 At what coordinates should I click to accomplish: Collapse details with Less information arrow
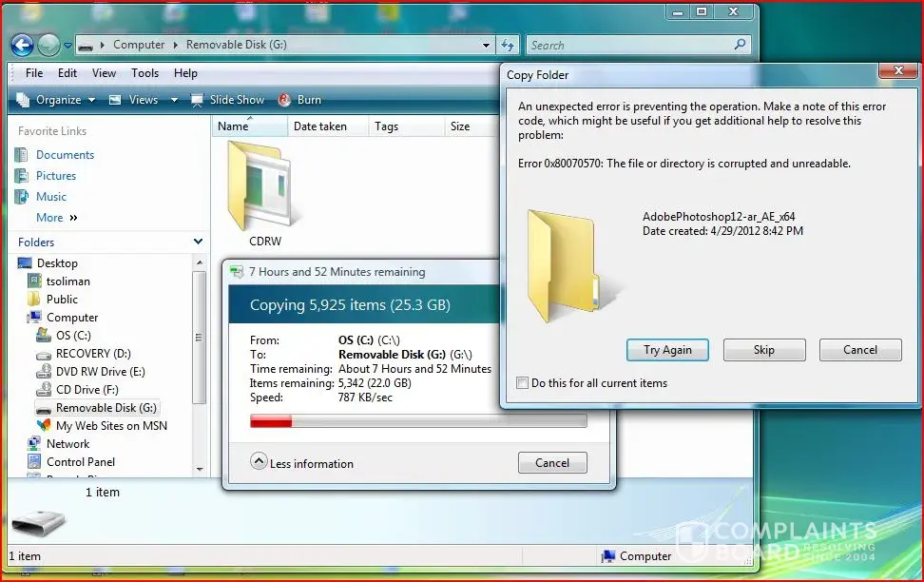pyautogui.click(x=259, y=461)
